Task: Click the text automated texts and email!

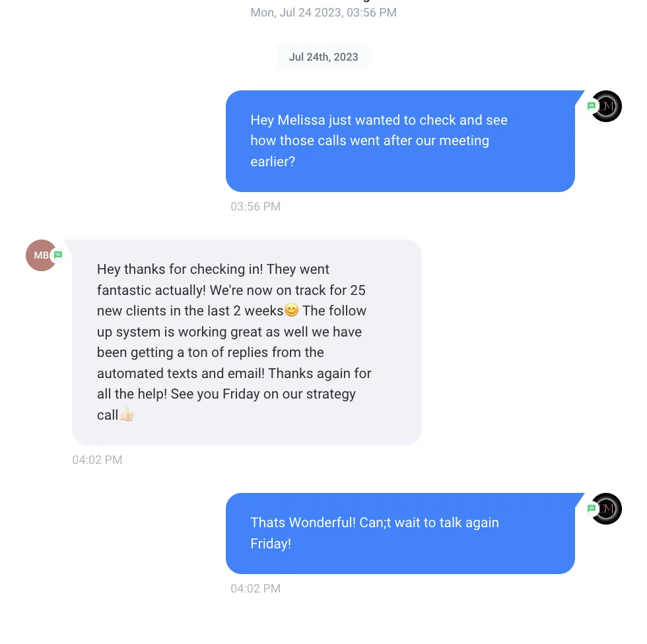Action: coord(181,373)
